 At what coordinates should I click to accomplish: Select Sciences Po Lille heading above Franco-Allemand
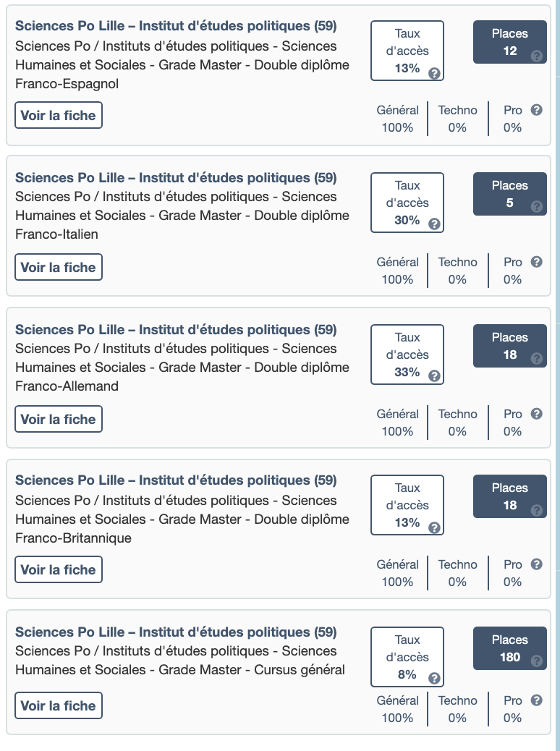point(176,330)
